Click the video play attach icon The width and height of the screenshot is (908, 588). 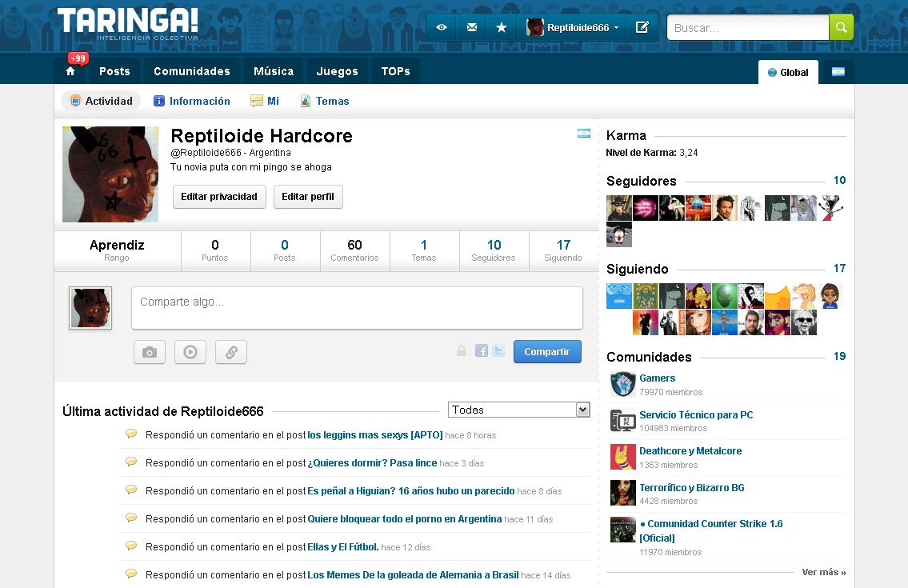pyautogui.click(x=190, y=352)
